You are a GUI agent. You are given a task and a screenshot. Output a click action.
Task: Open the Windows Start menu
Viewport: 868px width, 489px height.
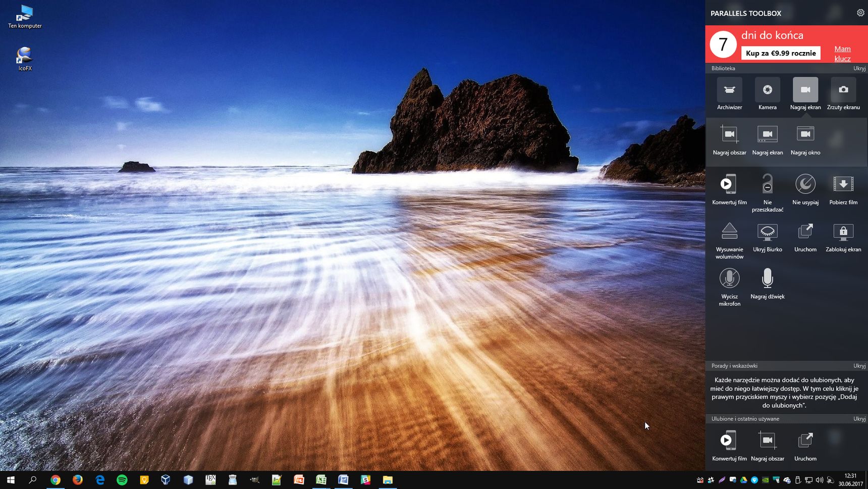(x=11, y=480)
